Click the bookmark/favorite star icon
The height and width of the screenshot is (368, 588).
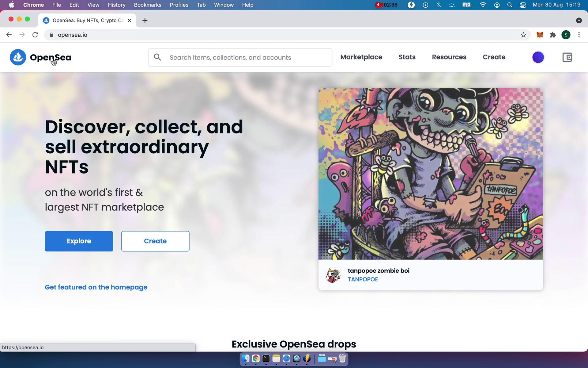523,35
